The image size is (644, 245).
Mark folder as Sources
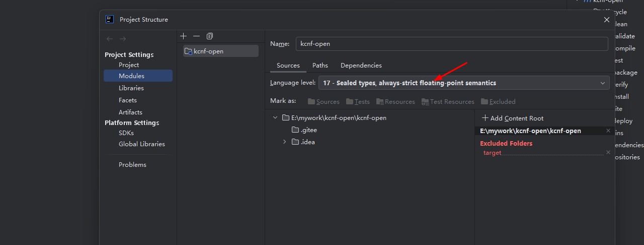tap(324, 101)
